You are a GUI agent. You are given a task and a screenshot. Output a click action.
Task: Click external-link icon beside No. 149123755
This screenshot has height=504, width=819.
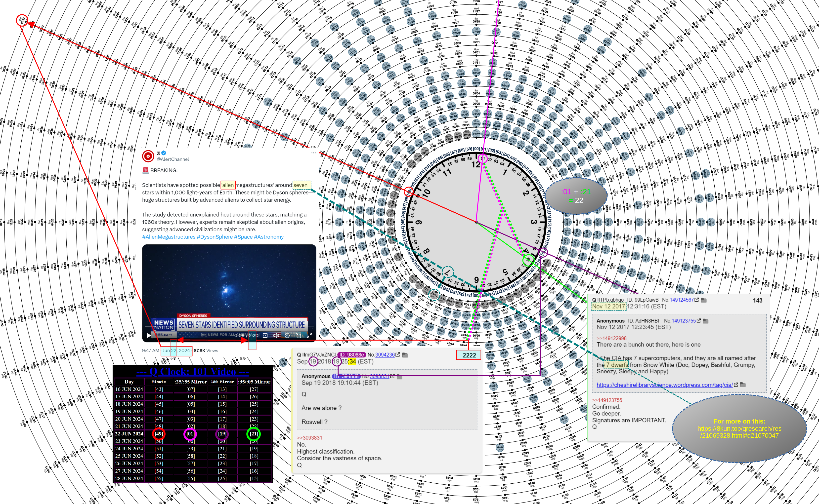tap(699, 321)
